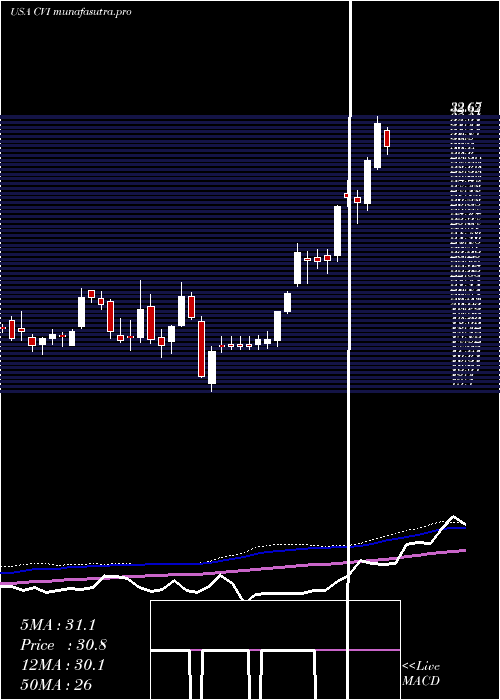Viewport: 500px width, 700px height.
Task: Click the <<Live MACD label
Action: coord(421,673)
